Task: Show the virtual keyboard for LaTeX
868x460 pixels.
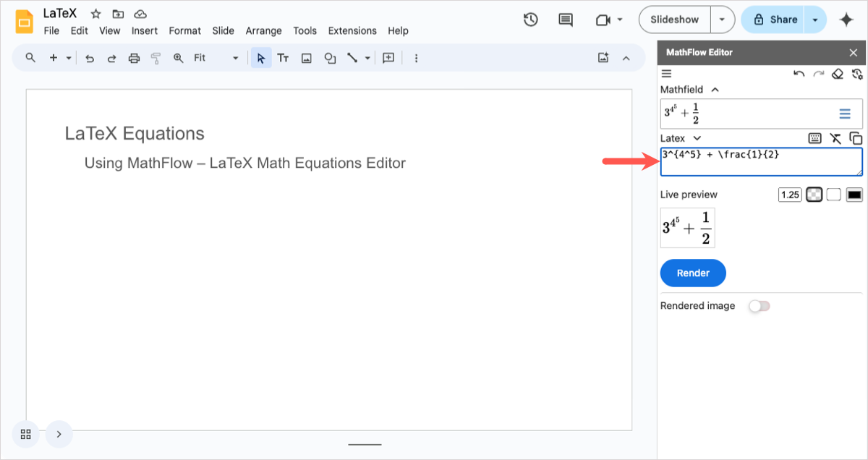Action: 815,138
